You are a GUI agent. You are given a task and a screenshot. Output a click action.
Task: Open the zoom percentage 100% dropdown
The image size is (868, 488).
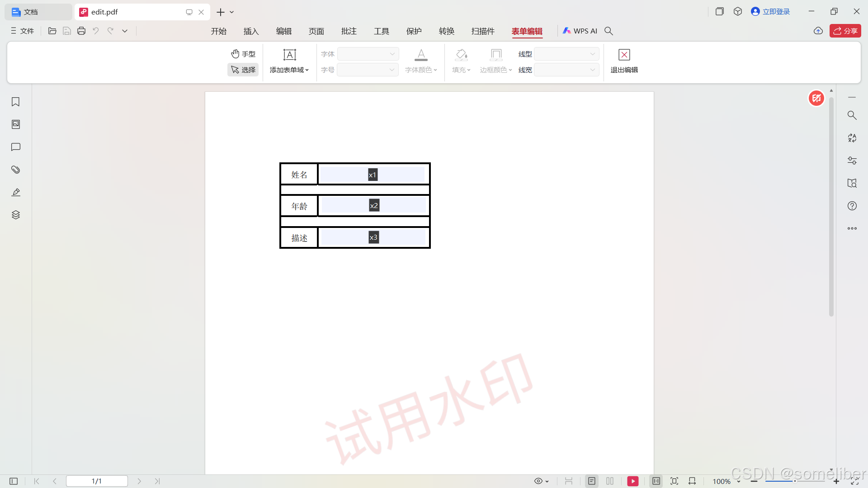click(726, 481)
